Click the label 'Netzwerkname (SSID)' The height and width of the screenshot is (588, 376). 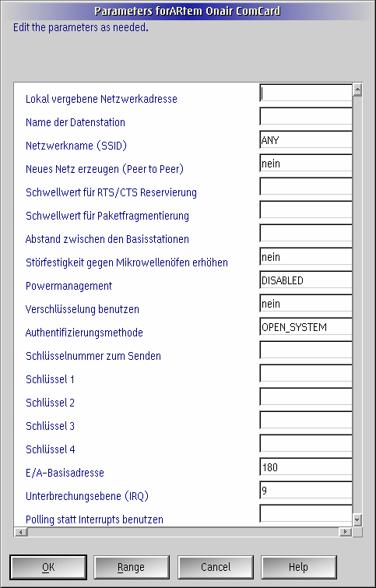point(76,146)
